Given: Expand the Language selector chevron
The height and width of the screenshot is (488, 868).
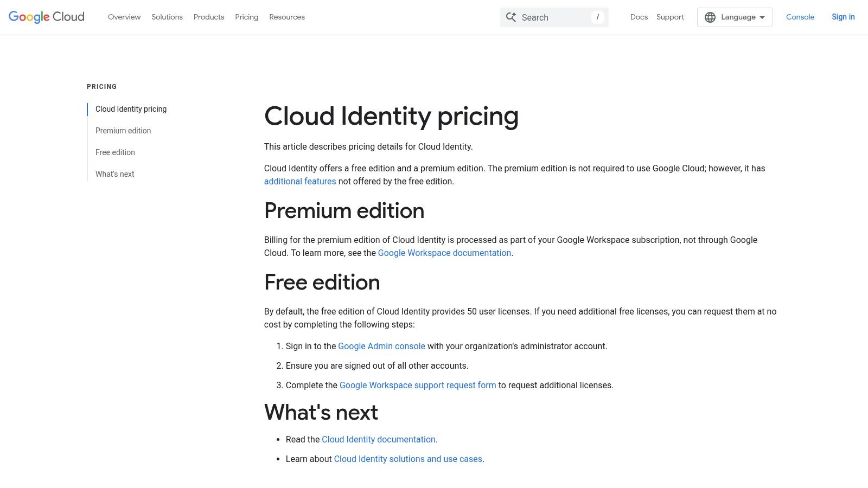Looking at the screenshot, I should (762, 17).
